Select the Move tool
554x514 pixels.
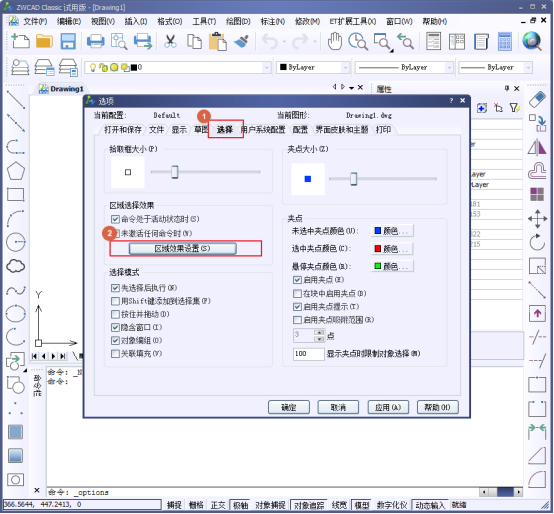[537, 219]
